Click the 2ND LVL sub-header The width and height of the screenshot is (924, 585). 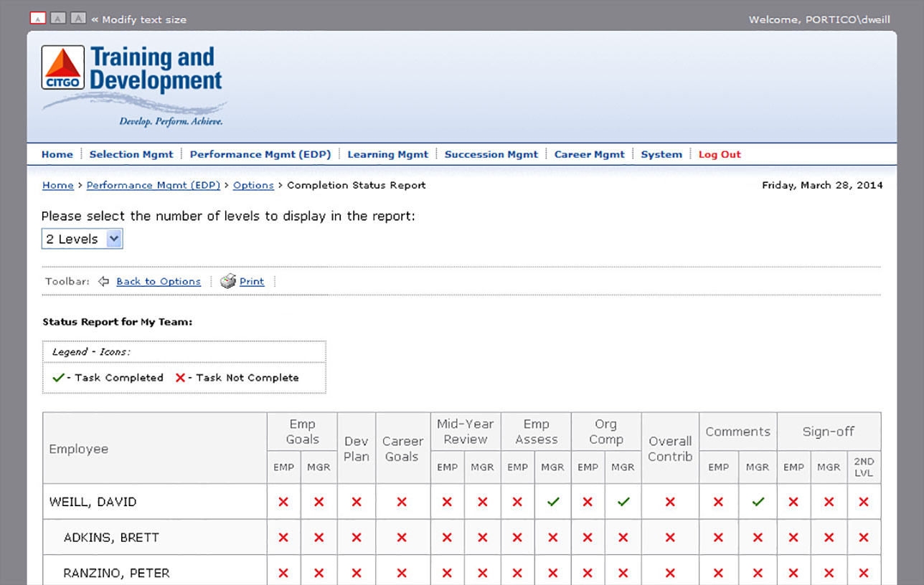pyautogui.click(x=864, y=467)
